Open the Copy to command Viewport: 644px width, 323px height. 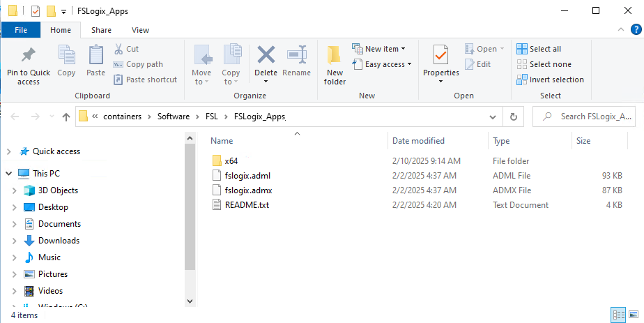(231, 64)
